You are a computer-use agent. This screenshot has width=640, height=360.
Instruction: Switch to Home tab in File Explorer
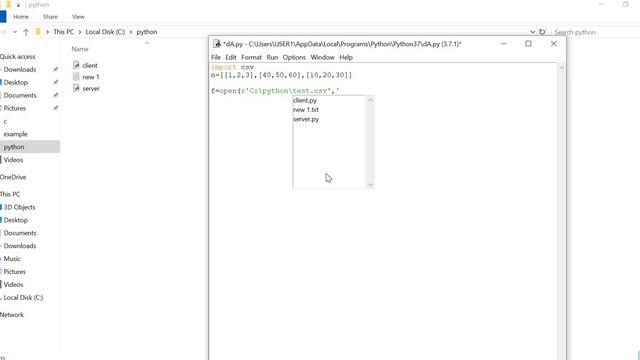coord(21,17)
